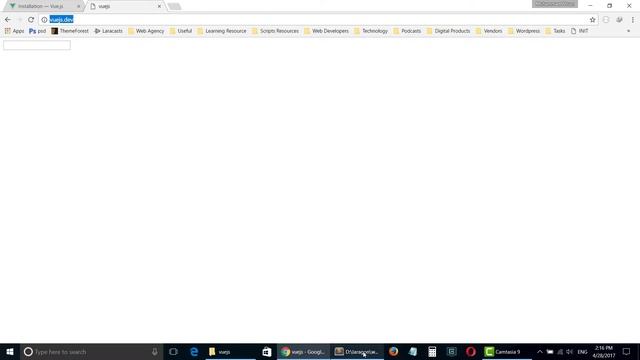Open vuejs File Explorer window
Image resolution: width=640 pixels, height=360 pixels.
pos(230,351)
